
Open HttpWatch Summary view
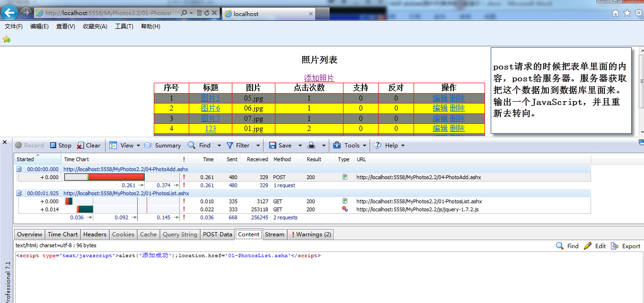(162, 146)
